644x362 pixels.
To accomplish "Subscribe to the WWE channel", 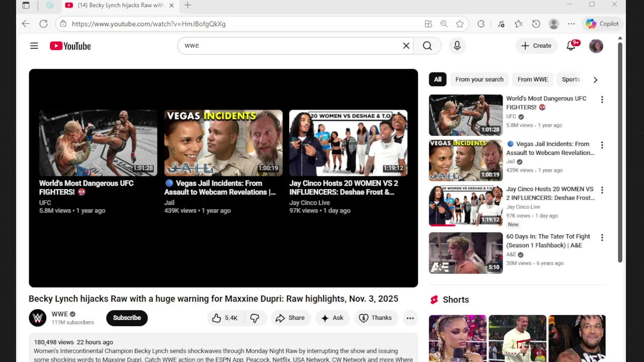I will (127, 318).
